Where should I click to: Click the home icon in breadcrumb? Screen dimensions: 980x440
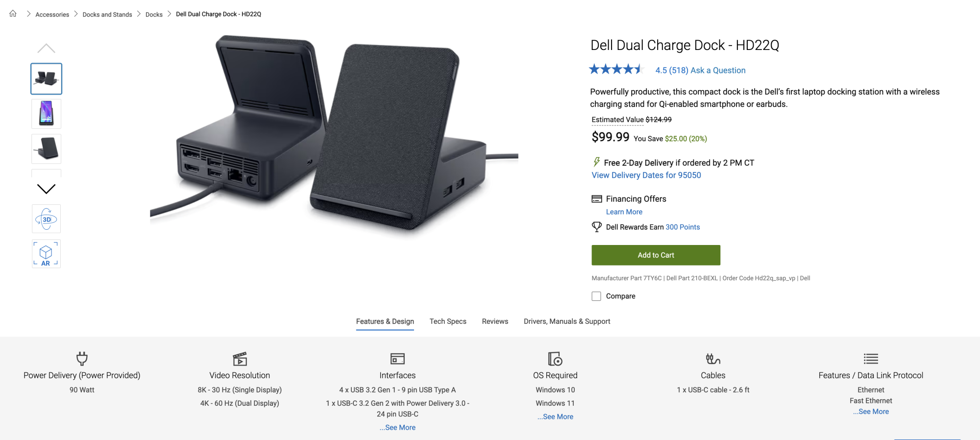click(13, 14)
